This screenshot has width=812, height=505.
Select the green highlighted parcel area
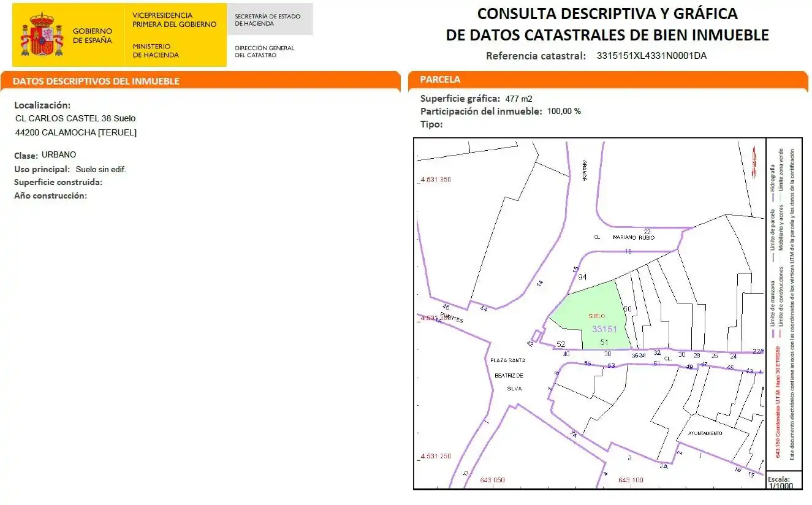590,316
